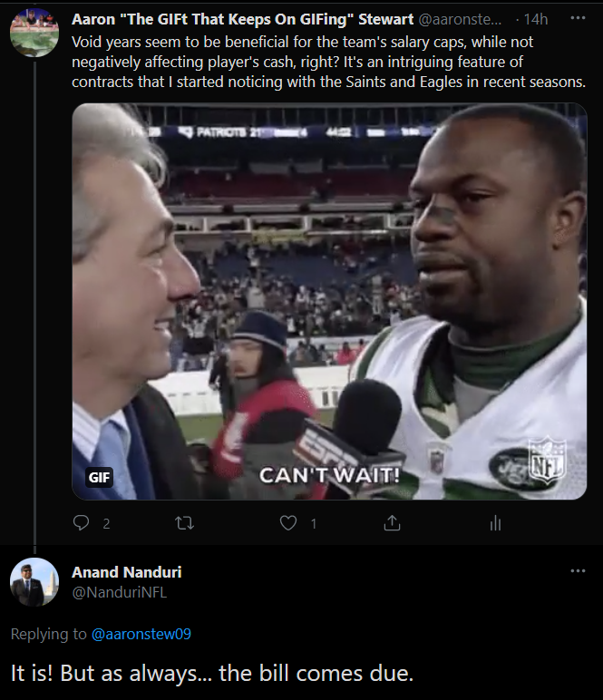Image resolution: width=603 pixels, height=700 pixels.
Task: Share Aaron Stewart's tweet
Action: 392,523
